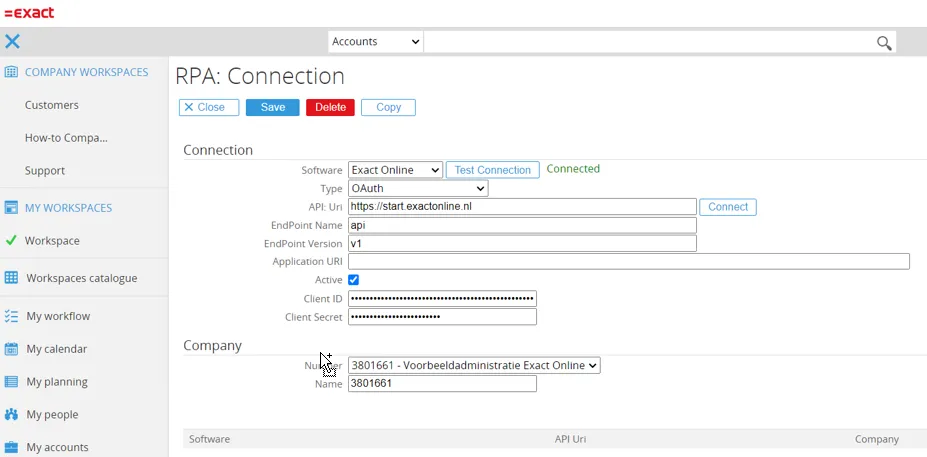Click the Software column header
Viewport: 927px width, 457px height.
point(209,439)
